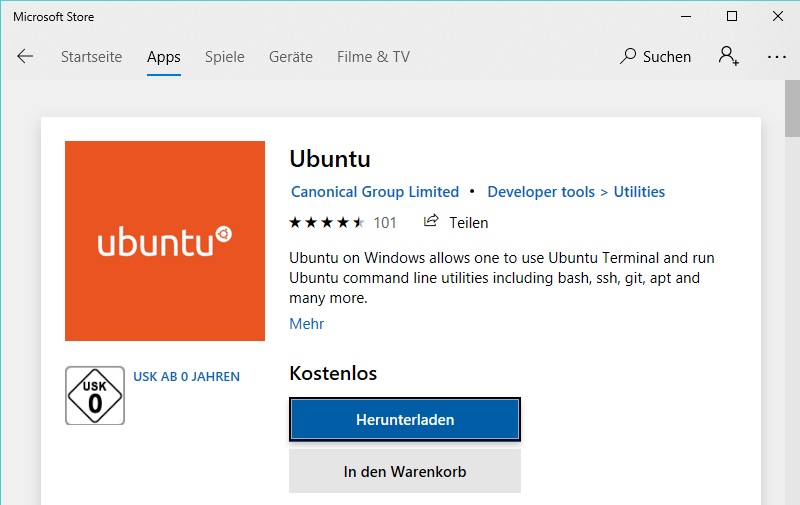Open the three-dots more menu
800x505 pixels.
coord(777,57)
